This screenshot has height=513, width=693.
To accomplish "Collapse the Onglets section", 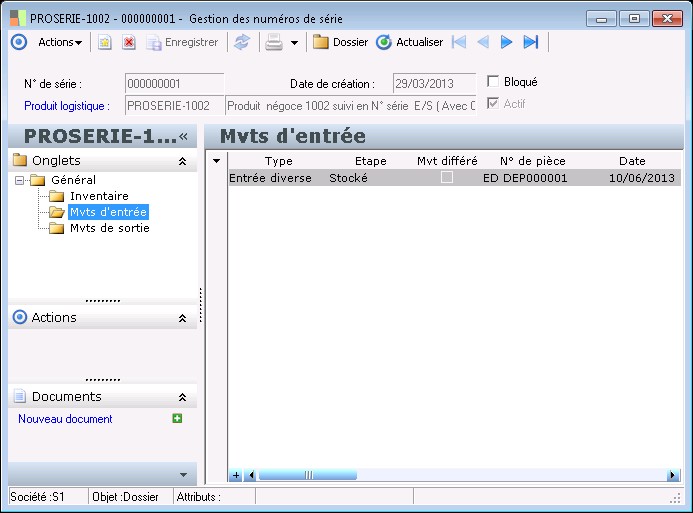I will click(182, 161).
